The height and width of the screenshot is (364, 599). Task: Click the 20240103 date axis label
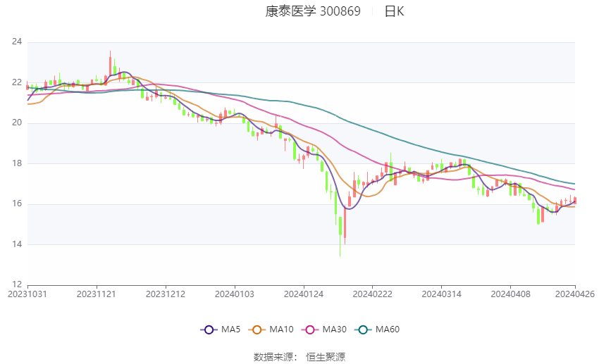pos(235,294)
